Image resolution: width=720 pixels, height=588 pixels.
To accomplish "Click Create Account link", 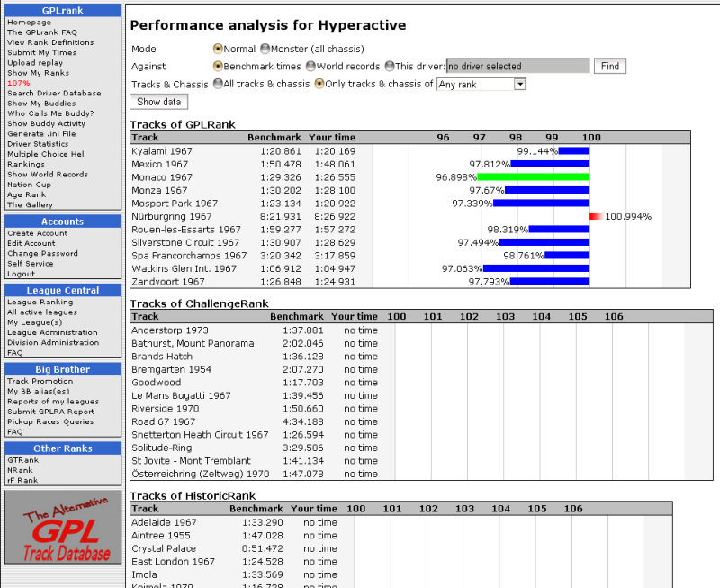I will (x=37, y=233).
